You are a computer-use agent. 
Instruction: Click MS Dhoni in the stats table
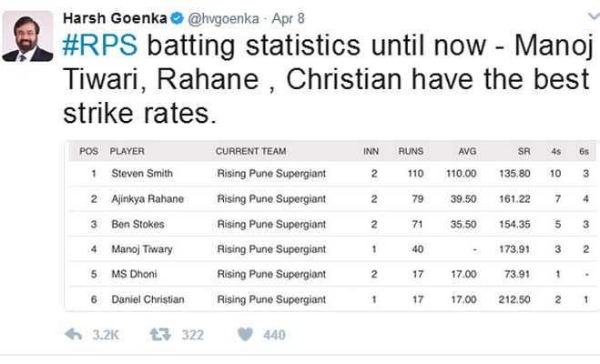coord(131,274)
